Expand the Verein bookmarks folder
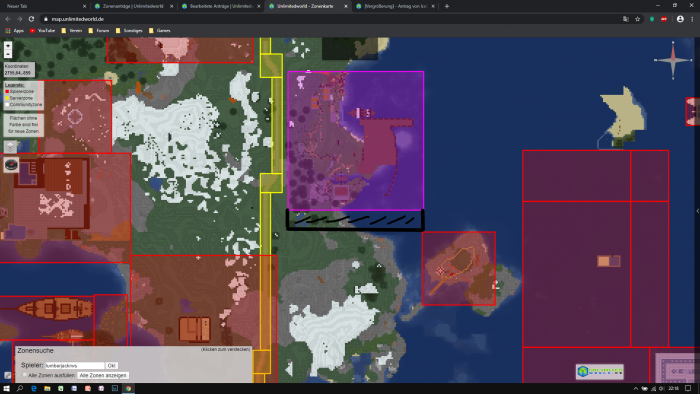 (71, 31)
